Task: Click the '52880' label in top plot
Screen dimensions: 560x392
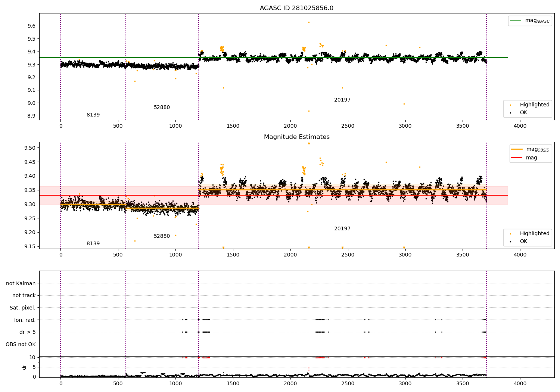Action: click(162, 107)
